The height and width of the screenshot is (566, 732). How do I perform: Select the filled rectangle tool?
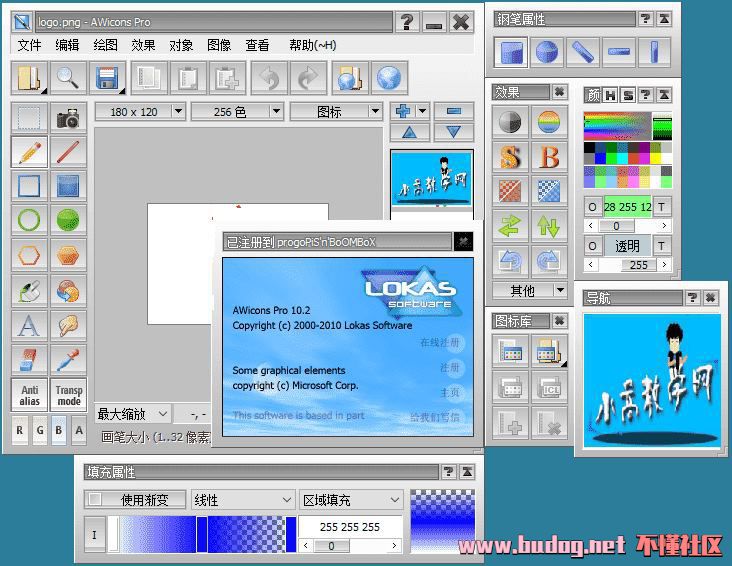68,186
